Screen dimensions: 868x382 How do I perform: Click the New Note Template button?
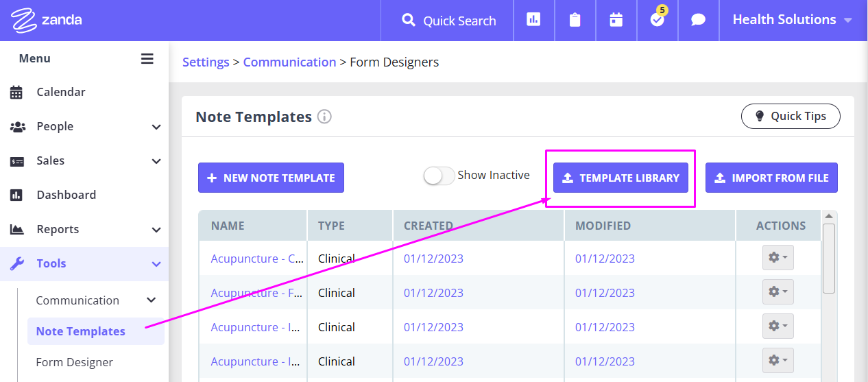pos(271,178)
